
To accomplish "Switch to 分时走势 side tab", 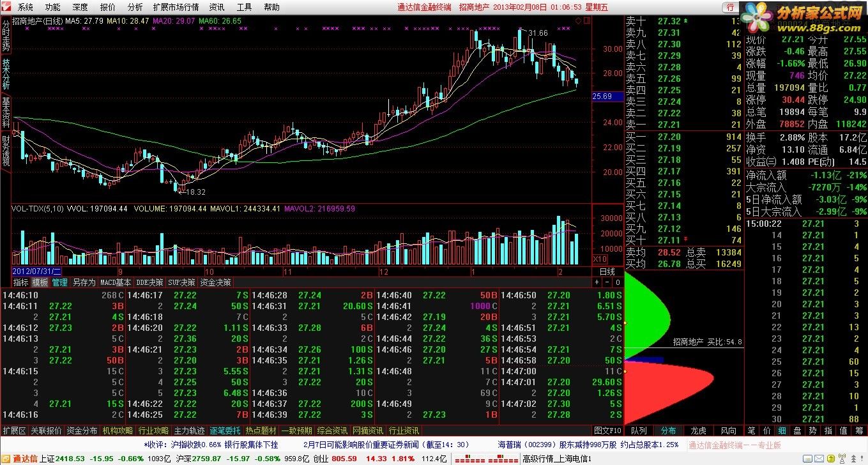I will pyautogui.click(x=6, y=37).
